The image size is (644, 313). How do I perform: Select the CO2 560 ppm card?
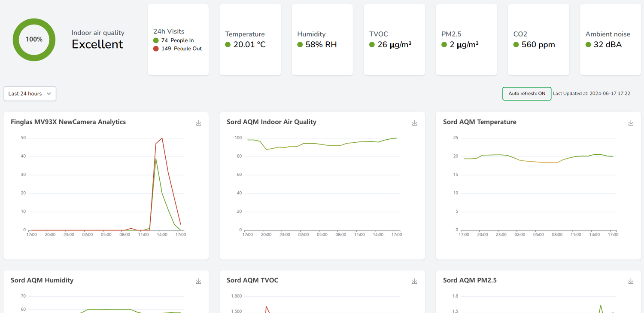tap(539, 40)
